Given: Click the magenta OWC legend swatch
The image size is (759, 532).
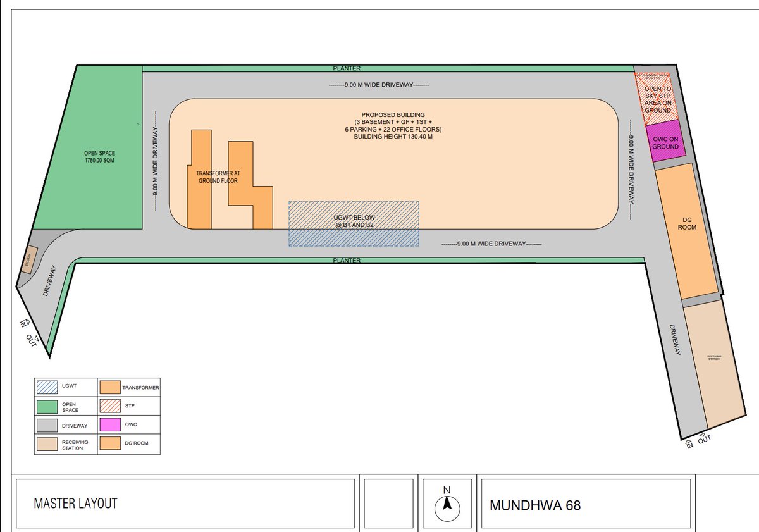Looking at the screenshot, I should (109, 425).
